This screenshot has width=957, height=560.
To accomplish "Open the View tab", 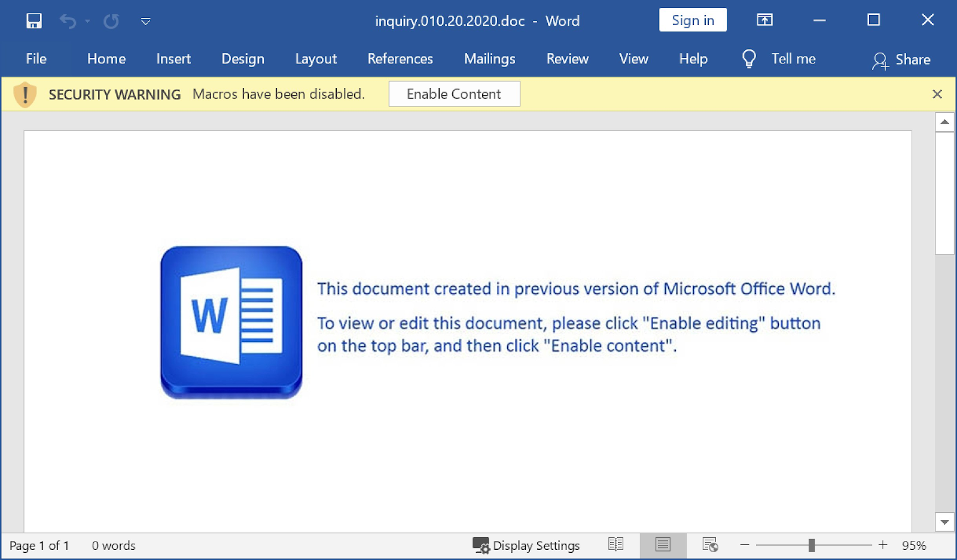I will point(634,59).
